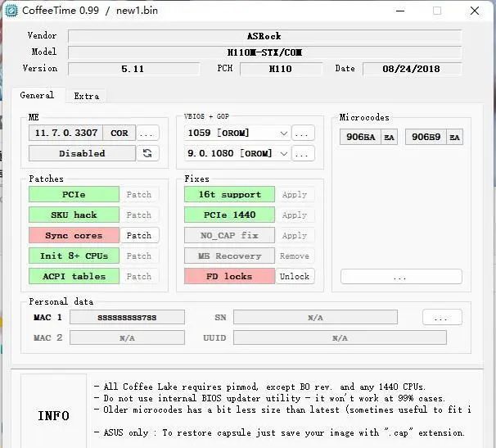Click the ASUS only capsule note

coord(279,432)
